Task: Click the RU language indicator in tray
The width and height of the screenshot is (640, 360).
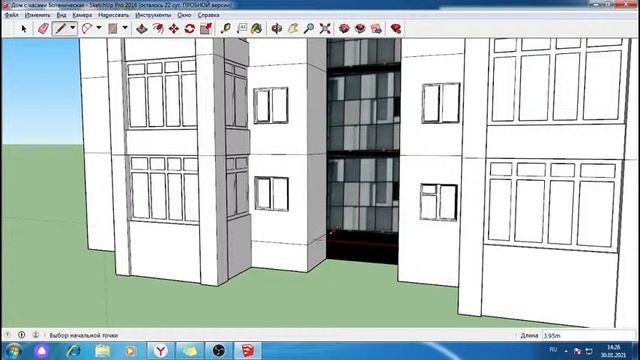Action: (x=553, y=350)
